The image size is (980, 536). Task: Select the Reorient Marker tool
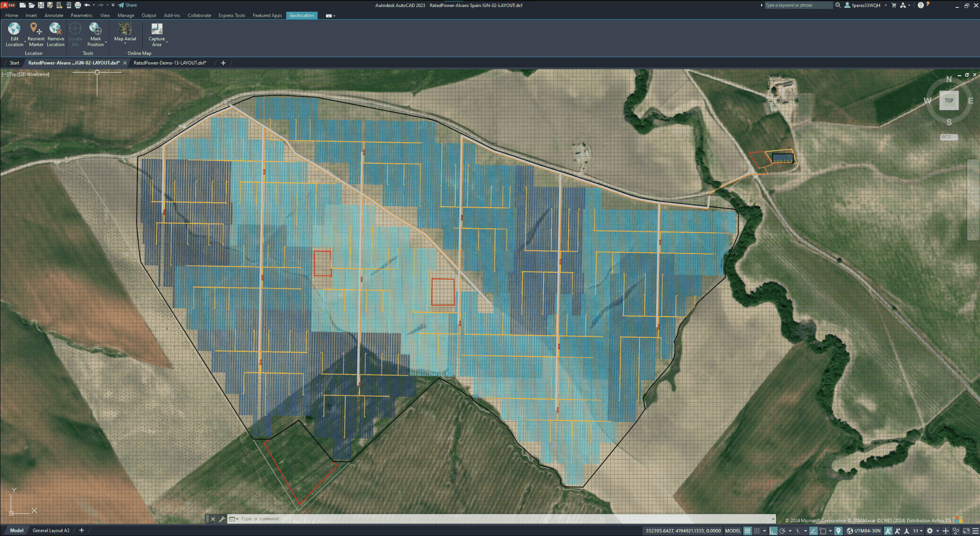[36, 29]
